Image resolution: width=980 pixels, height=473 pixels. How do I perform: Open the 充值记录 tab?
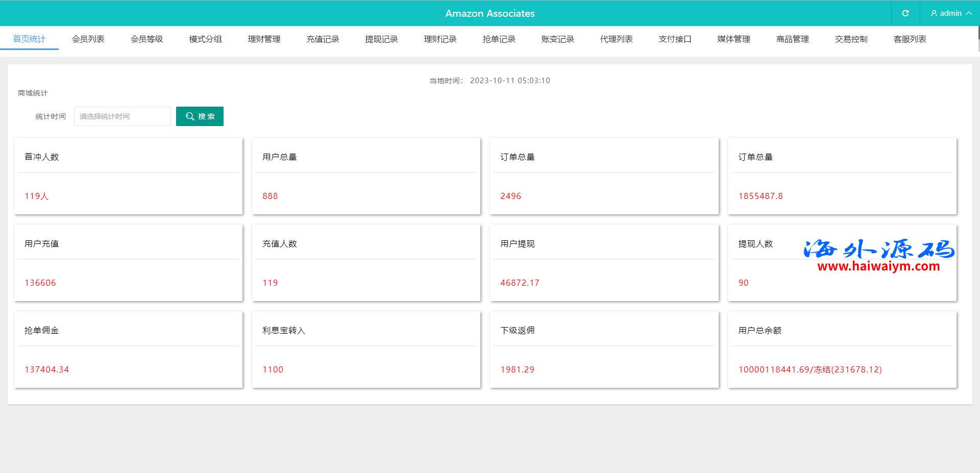pos(323,39)
